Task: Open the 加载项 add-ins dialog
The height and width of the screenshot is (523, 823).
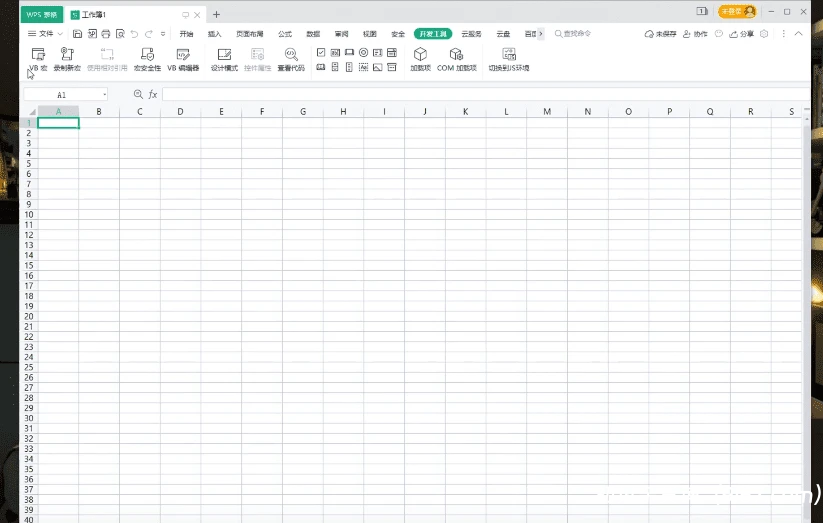Action: [x=420, y=58]
